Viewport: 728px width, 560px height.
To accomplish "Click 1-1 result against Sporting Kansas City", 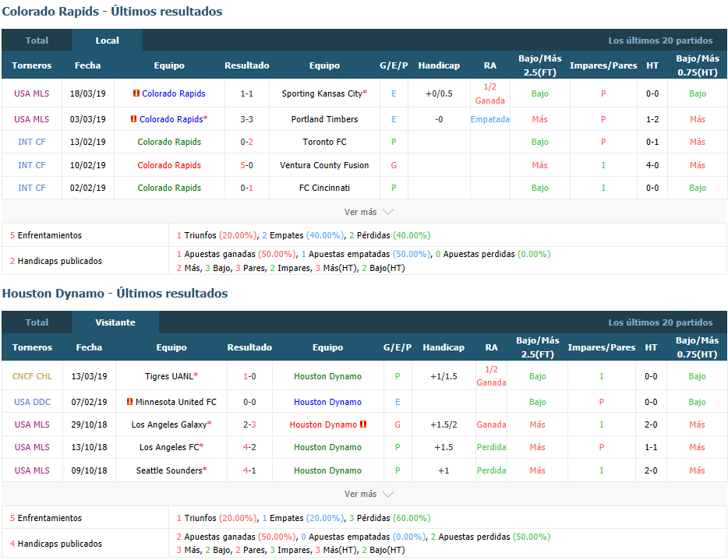I will (x=247, y=93).
